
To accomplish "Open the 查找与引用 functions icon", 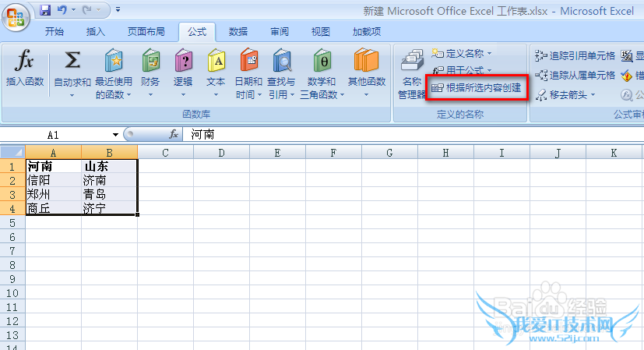I will tap(282, 61).
